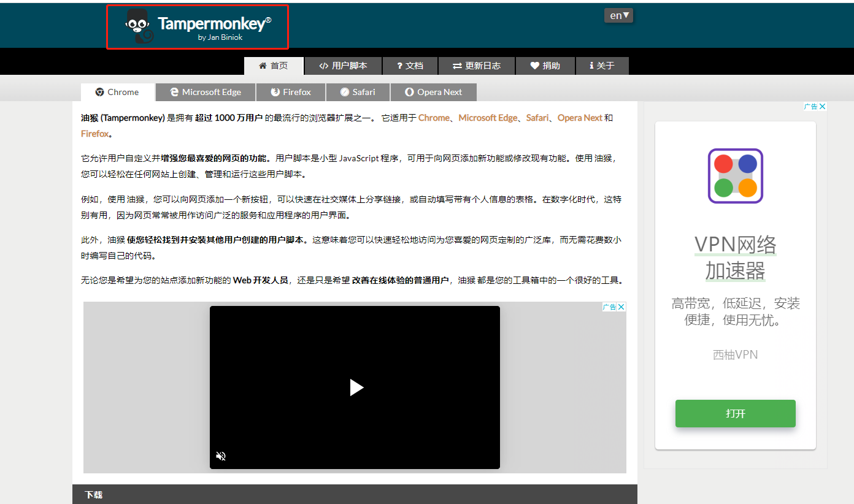Click the green 打开 button
This screenshot has height=504, width=854.
pos(736,413)
